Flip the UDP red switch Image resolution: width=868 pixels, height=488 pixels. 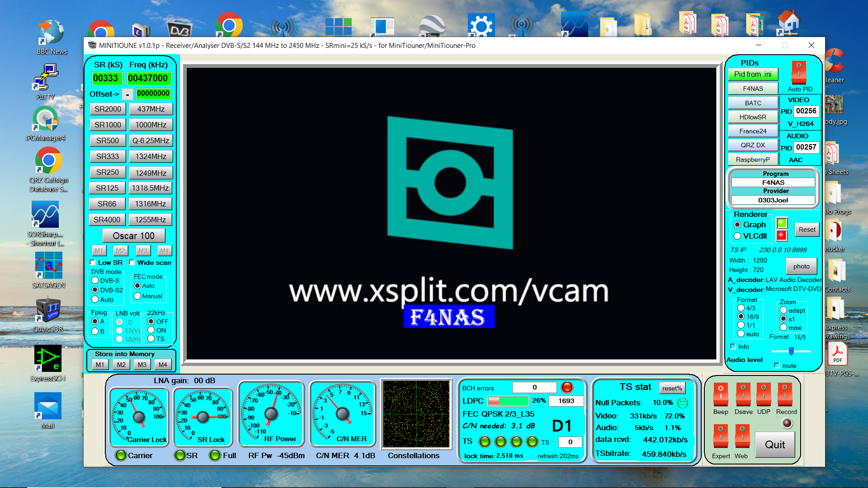(x=764, y=394)
